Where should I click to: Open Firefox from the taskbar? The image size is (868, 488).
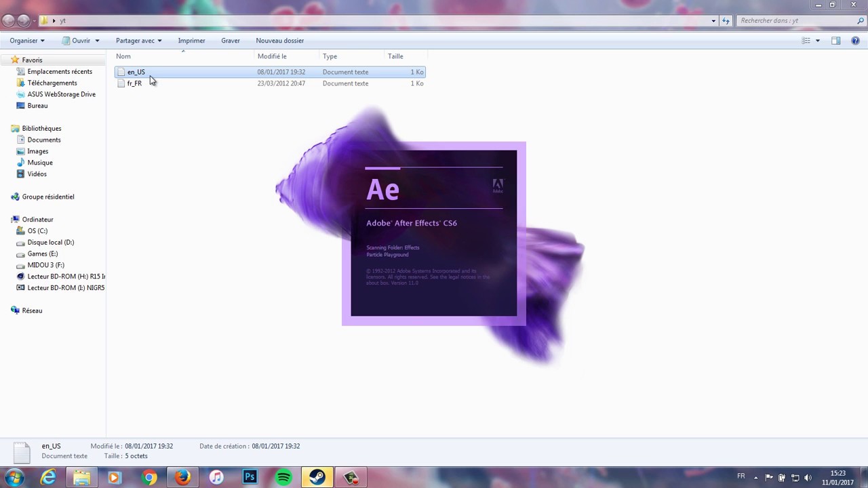182,478
